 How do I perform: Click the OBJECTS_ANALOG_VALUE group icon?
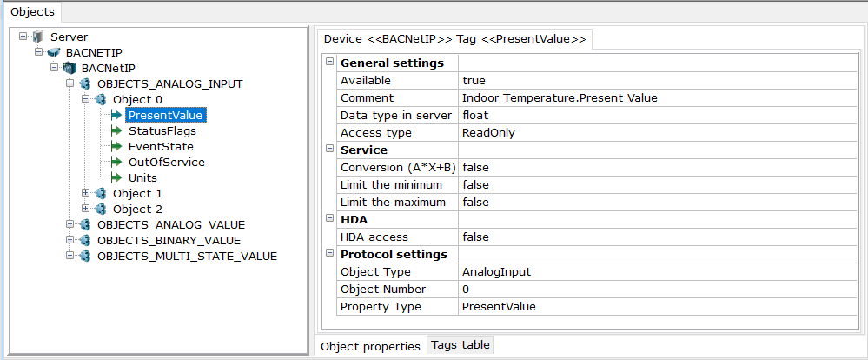coord(84,225)
